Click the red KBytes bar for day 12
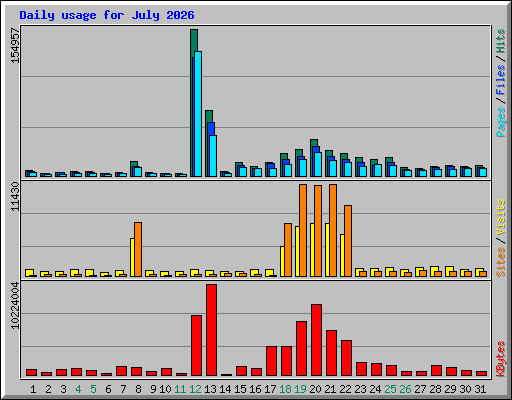The width and height of the screenshot is (512, 400). coord(196,345)
